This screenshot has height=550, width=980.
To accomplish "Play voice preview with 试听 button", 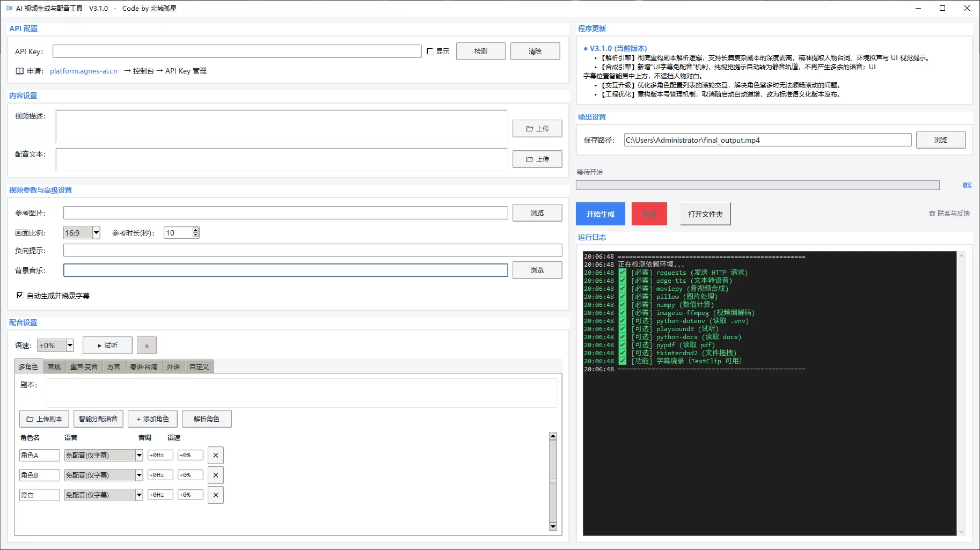I will pos(107,346).
